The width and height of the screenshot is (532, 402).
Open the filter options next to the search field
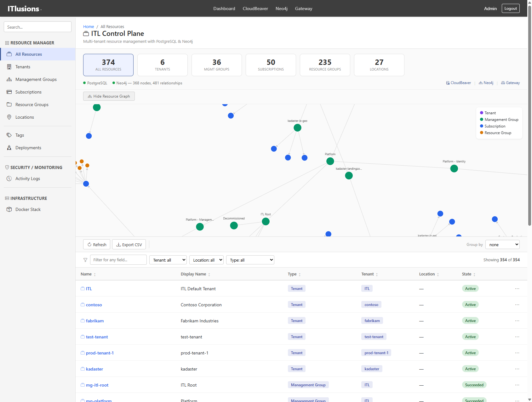(85, 260)
